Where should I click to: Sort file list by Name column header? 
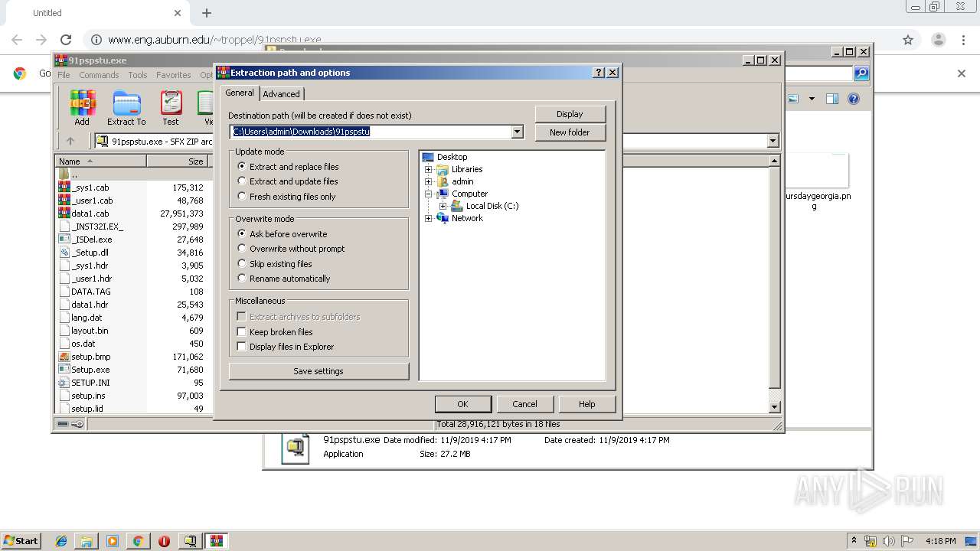101,161
